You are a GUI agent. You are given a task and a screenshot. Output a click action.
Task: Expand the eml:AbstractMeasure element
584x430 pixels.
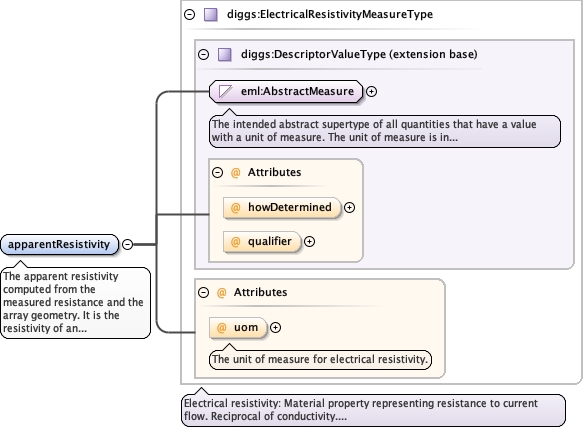[371, 91]
